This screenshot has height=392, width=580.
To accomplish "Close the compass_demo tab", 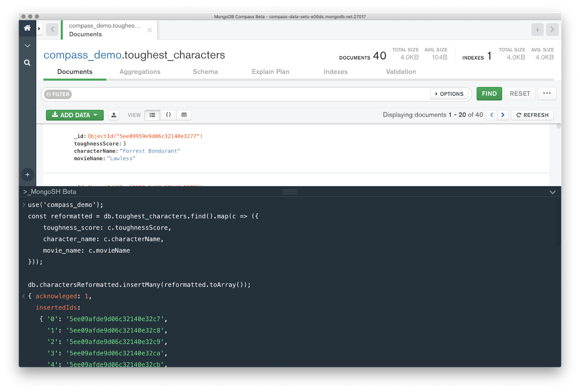I will click(x=149, y=30).
